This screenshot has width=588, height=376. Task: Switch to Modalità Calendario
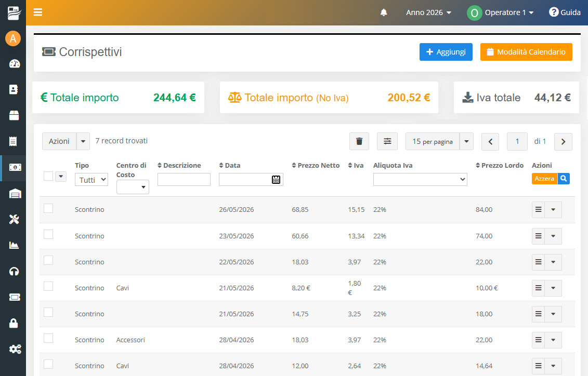point(526,52)
